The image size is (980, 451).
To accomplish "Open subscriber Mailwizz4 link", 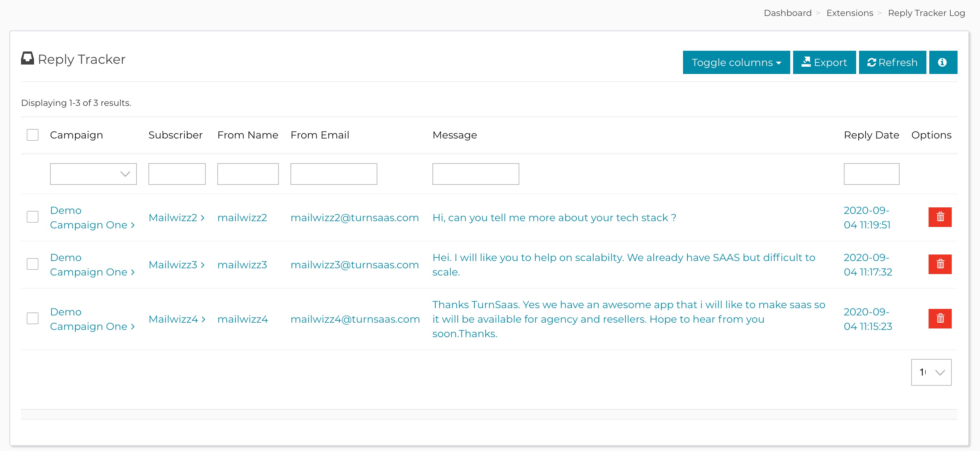I will 177,319.
